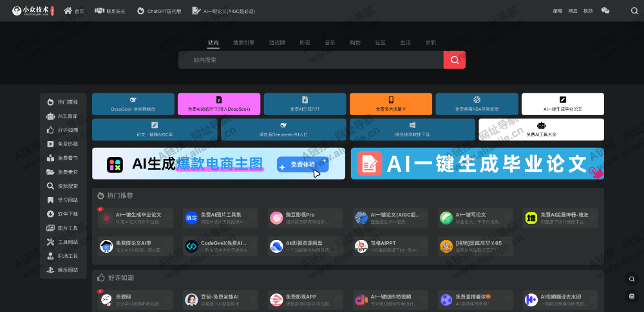The width and height of the screenshot is (644, 312).
Task: Select the 站内 search tab
Action: (x=213, y=42)
